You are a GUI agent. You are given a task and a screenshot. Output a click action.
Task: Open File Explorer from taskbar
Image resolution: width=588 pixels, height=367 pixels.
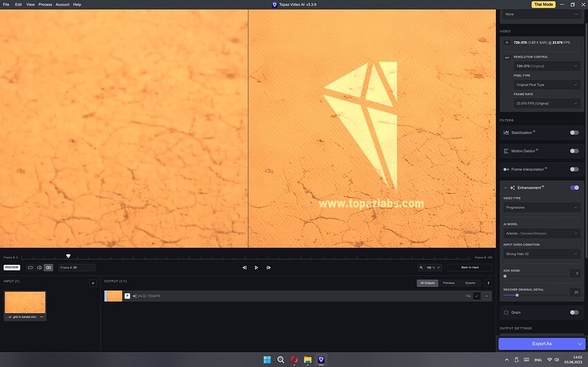pos(308,359)
